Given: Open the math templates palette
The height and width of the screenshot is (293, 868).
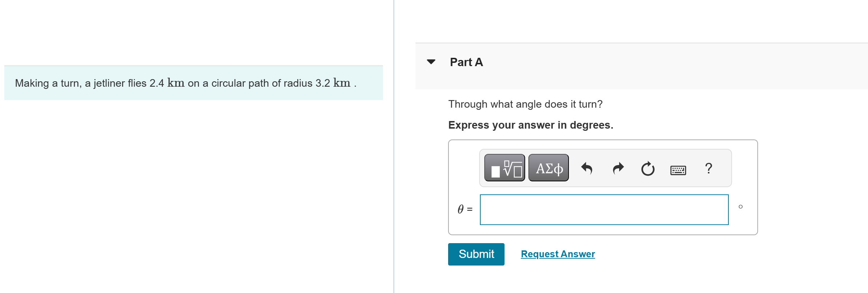Looking at the screenshot, I should [x=505, y=167].
